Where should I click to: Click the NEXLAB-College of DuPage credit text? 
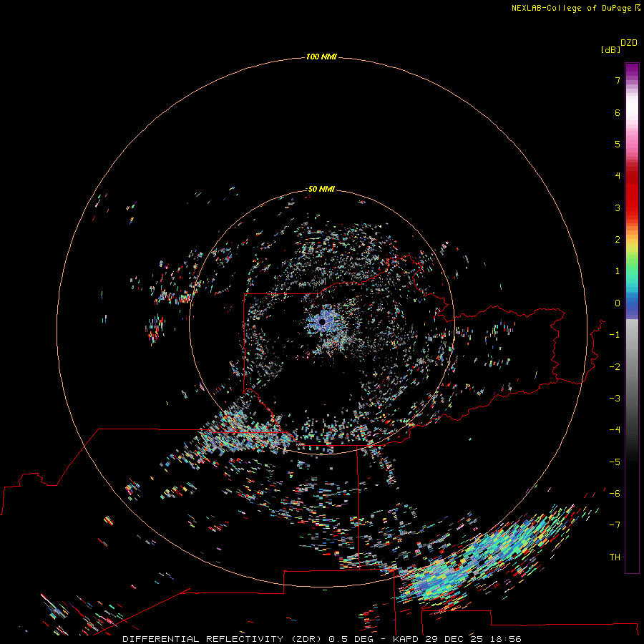tap(575, 8)
